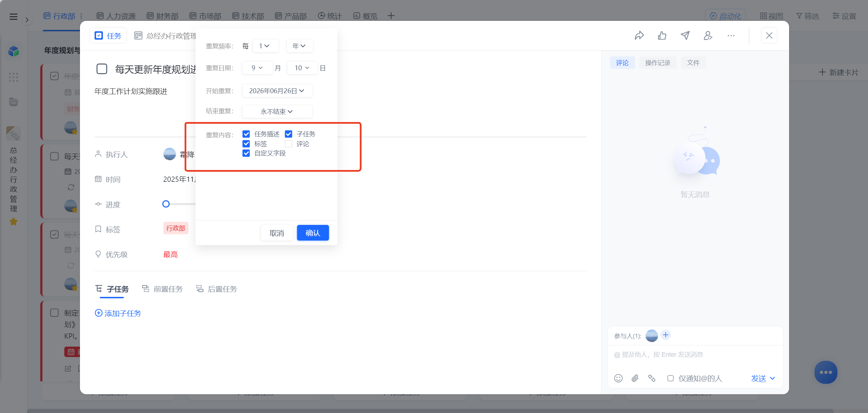
Task: Open the 行政部 tab options dots
Action: 81,16
